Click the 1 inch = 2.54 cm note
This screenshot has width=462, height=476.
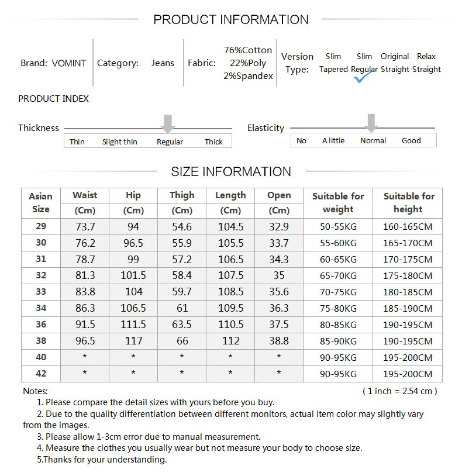pos(400,391)
